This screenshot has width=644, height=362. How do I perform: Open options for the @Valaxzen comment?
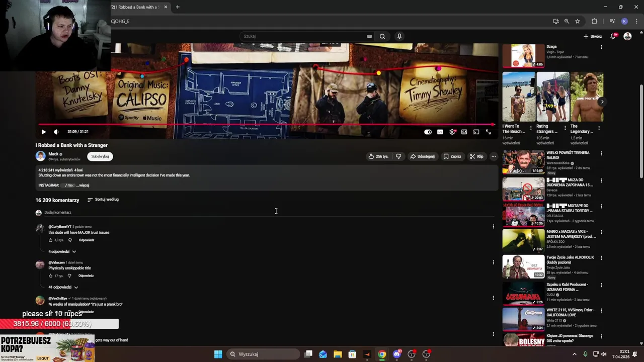click(x=493, y=262)
